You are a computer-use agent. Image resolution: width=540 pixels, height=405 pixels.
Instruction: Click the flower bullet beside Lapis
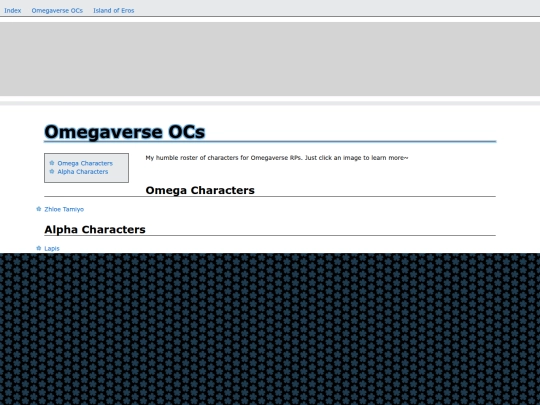[x=39, y=248]
